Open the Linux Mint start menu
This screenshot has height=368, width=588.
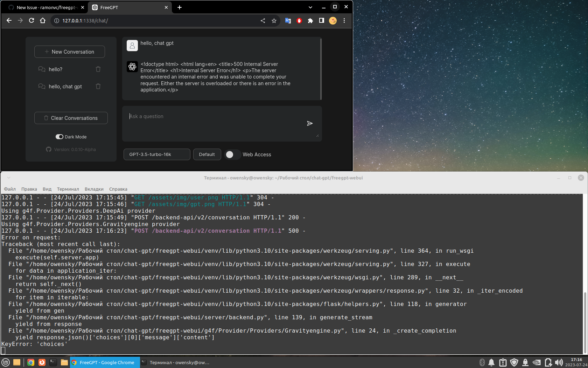6,362
